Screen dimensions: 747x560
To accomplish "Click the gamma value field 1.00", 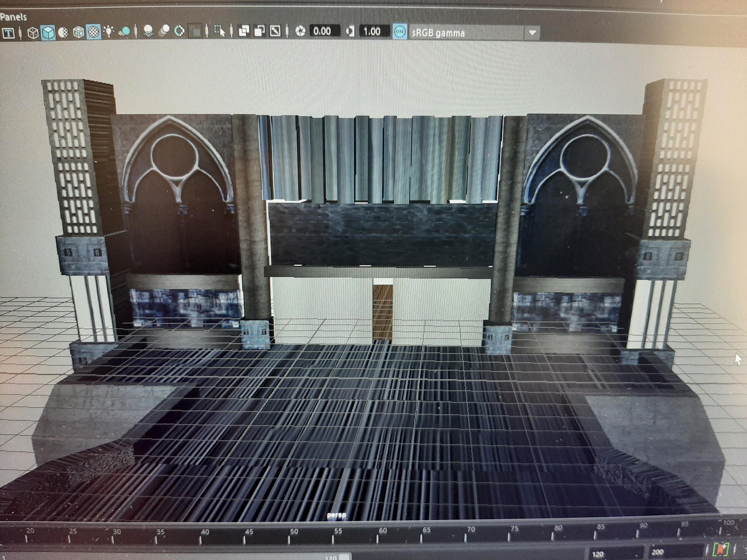I will (x=374, y=31).
